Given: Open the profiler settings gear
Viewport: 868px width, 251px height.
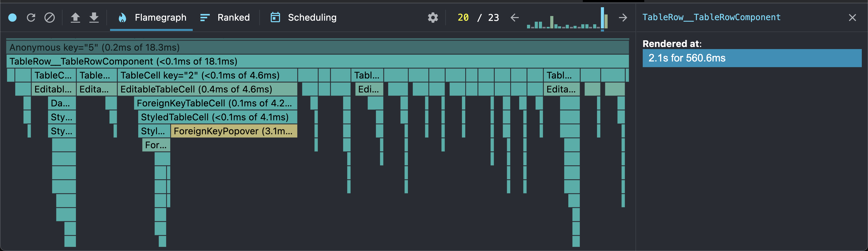Looking at the screenshot, I should tap(433, 18).
